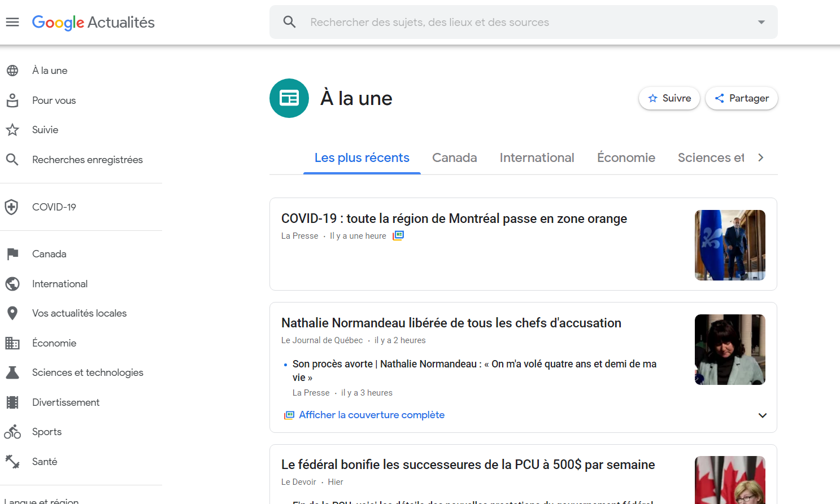Click the 'il y a 3 heures' timestamp
This screenshot has height=504, width=840.
click(x=367, y=393)
